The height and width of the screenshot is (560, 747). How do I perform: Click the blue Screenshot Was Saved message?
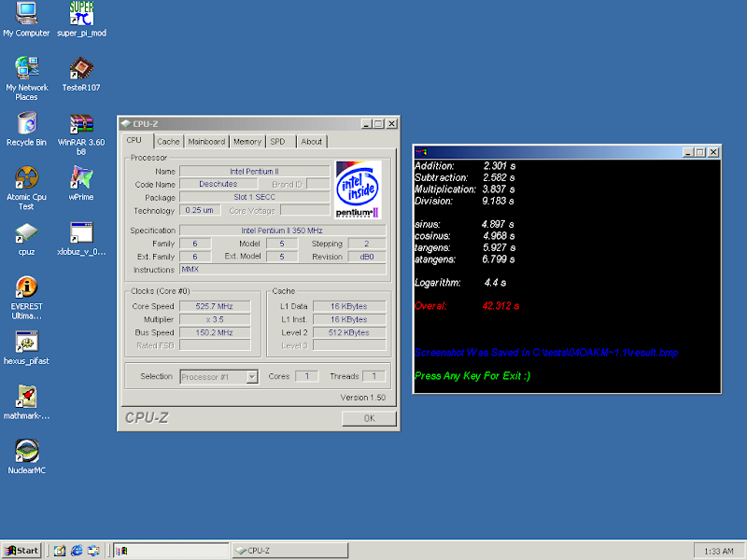pyautogui.click(x=546, y=353)
